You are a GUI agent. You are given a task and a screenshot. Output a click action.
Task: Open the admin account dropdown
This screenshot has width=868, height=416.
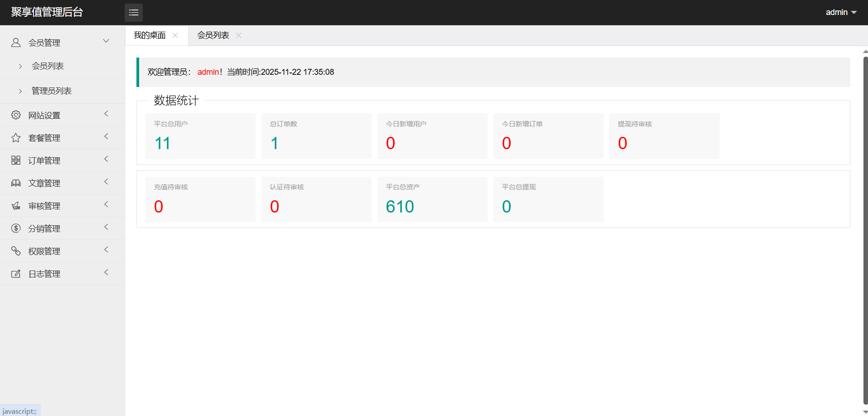[841, 12]
